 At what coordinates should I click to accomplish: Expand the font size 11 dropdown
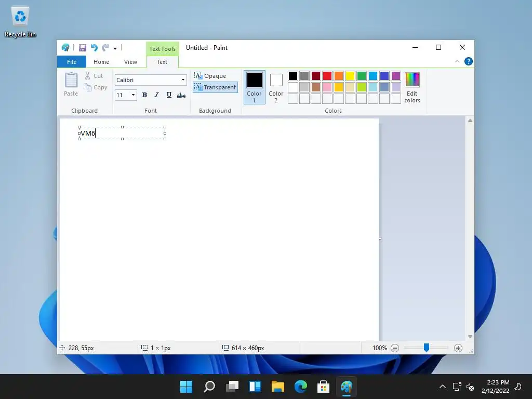pos(133,95)
